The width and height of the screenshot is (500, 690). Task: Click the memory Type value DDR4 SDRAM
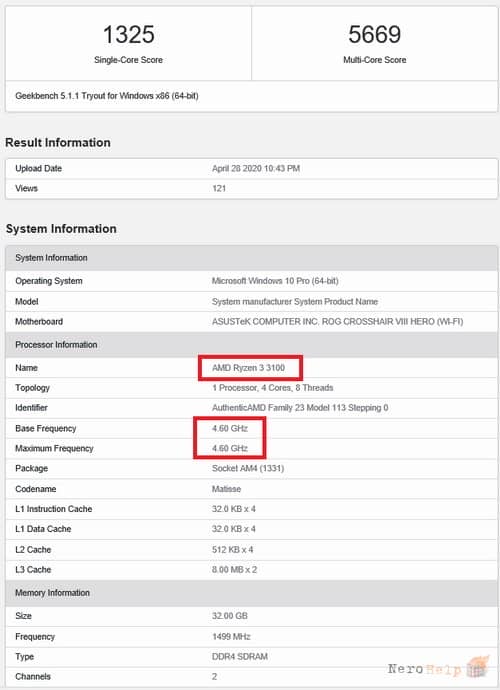(x=239, y=657)
